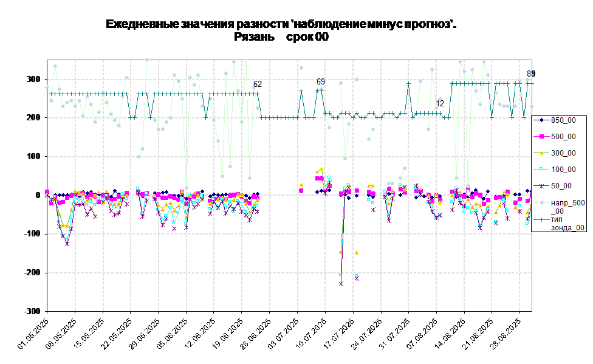Click the yellow triangle 300_00 legend marker

click(x=541, y=153)
